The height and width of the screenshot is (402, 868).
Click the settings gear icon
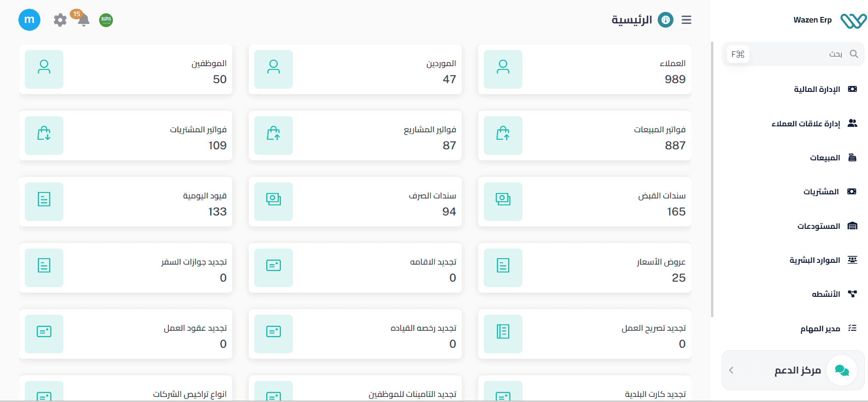click(60, 20)
